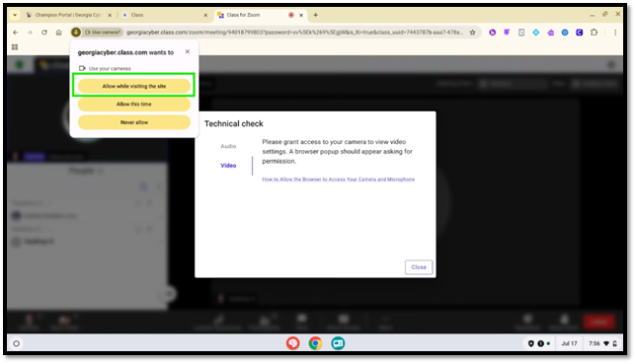The width and height of the screenshot is (636, 364).
Task: Launch the red shelf app icon
Action: point(293,343)
